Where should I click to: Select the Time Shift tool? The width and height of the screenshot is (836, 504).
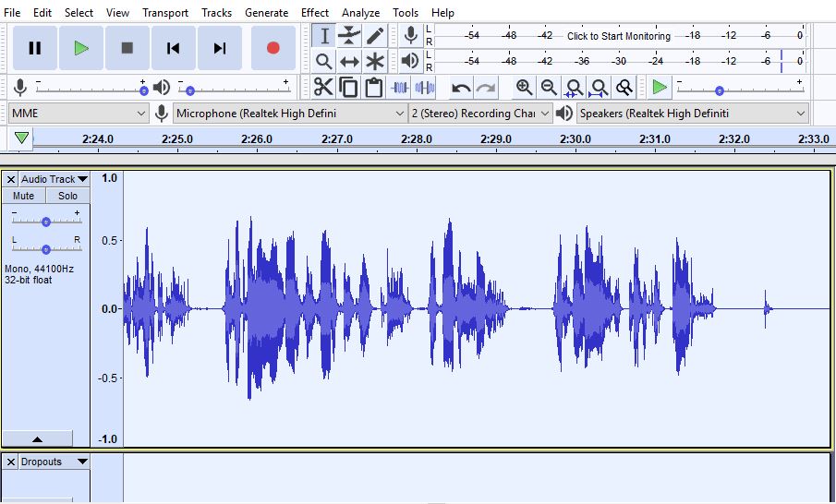pos(349,61)
